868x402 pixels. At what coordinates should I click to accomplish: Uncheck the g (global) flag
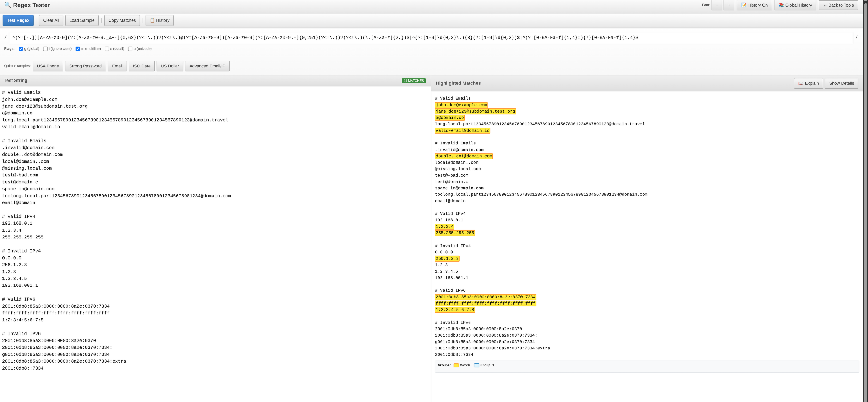21,49
